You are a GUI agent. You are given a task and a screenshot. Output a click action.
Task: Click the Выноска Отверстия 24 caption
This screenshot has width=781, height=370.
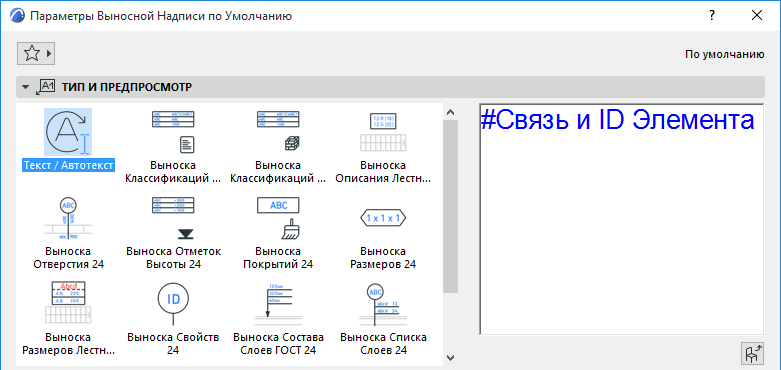pos(68,257)
